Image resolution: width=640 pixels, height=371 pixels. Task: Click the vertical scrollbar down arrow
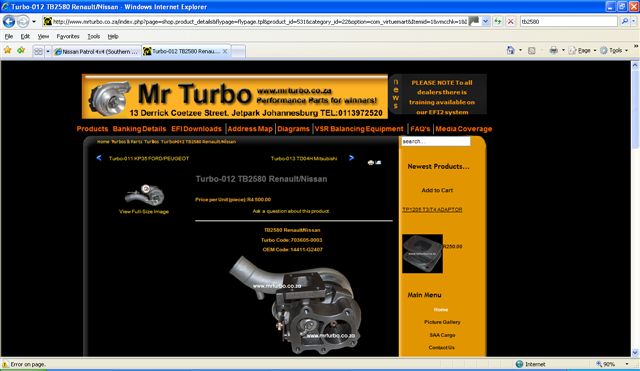point(635,352)
